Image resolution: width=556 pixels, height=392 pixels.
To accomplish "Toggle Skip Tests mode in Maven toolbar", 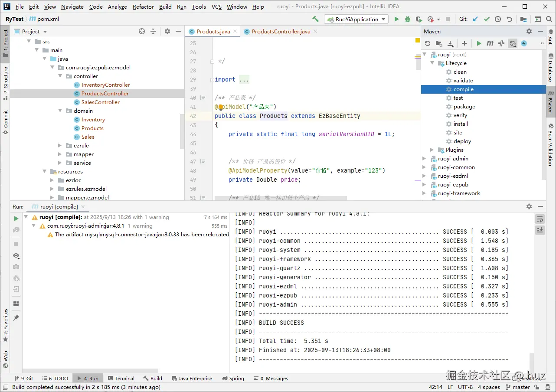I will pyautogui.click(x=523, y=43).
